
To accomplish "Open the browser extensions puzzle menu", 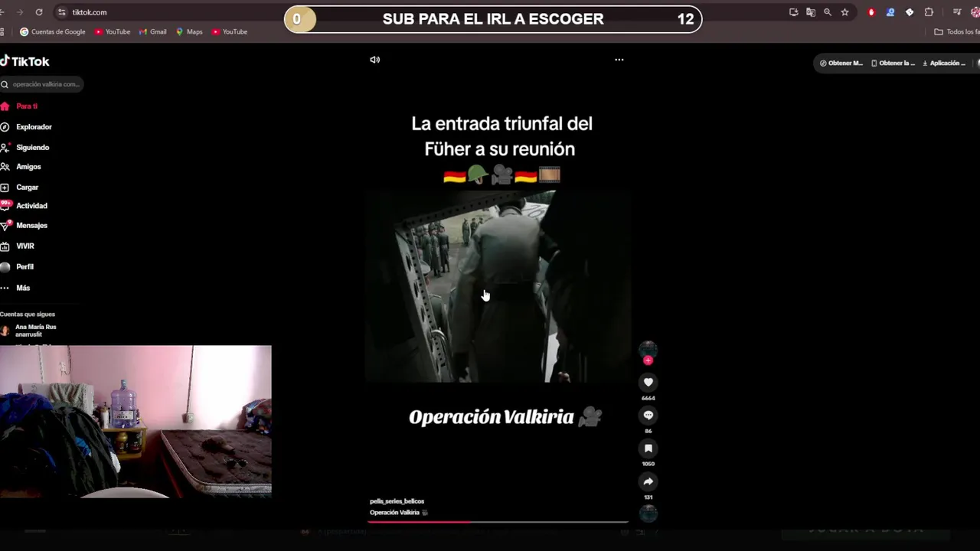I will pos(929,12).
